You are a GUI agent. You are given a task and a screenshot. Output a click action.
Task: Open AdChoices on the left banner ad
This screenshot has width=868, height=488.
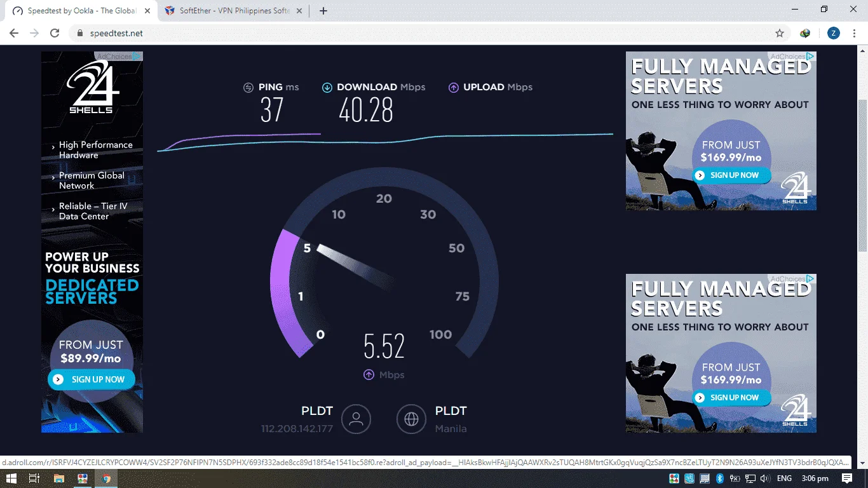pos(119,57)
